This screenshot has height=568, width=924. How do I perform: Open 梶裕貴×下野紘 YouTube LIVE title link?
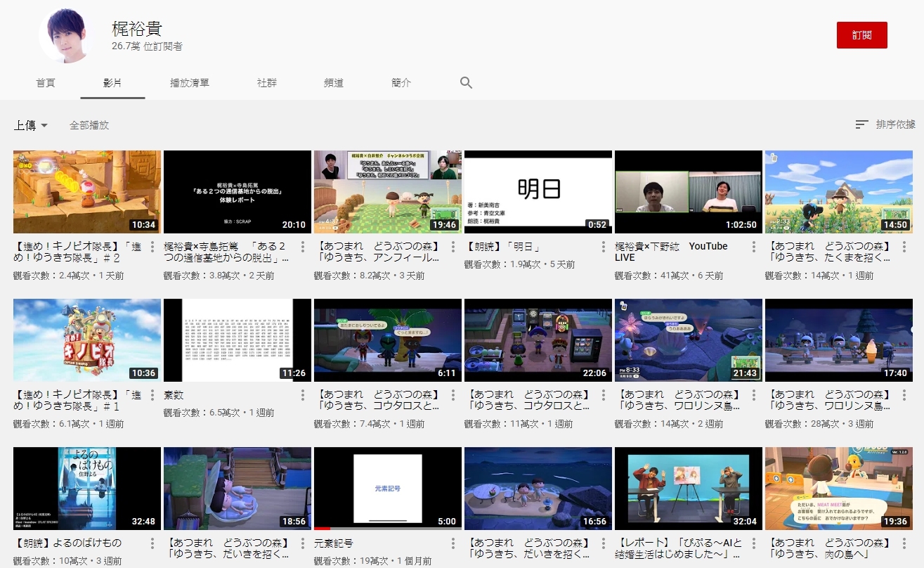coord(671,252)
